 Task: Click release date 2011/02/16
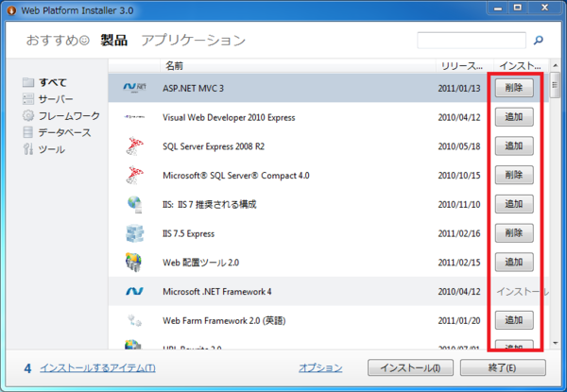click(459, 233)
